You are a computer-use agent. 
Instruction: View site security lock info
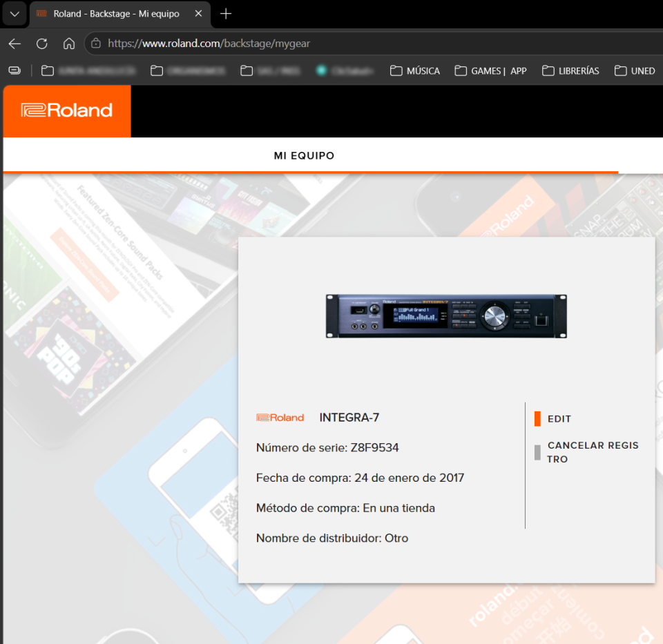96,43
